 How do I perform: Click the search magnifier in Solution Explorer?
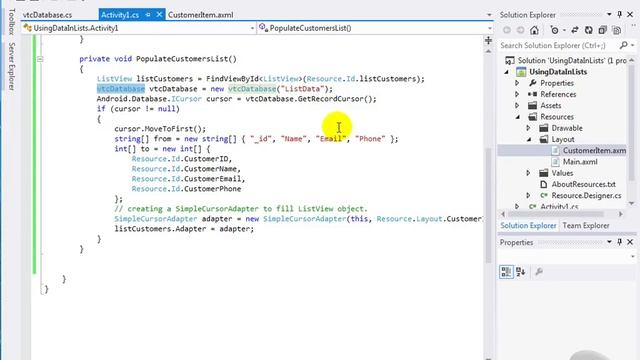[x=623, y=45]
